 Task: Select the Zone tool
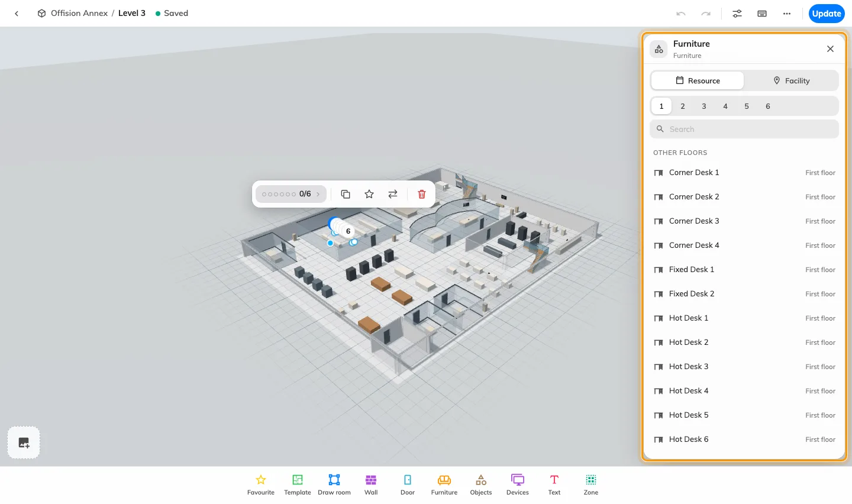pos(591,484)
